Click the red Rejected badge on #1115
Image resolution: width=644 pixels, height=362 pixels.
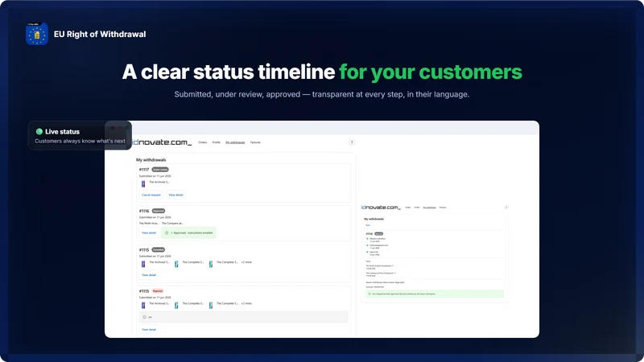click(158, 291)
